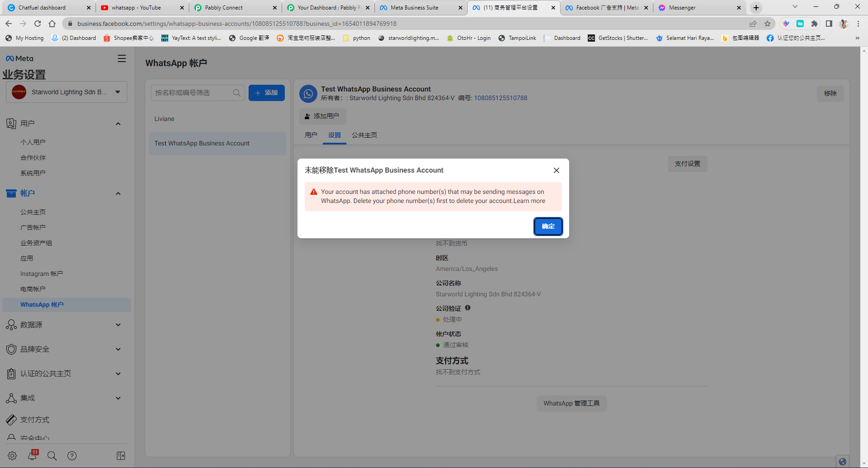Select the Liviane account in list
The width and height of the screenshot is (868, 468).
218,119
